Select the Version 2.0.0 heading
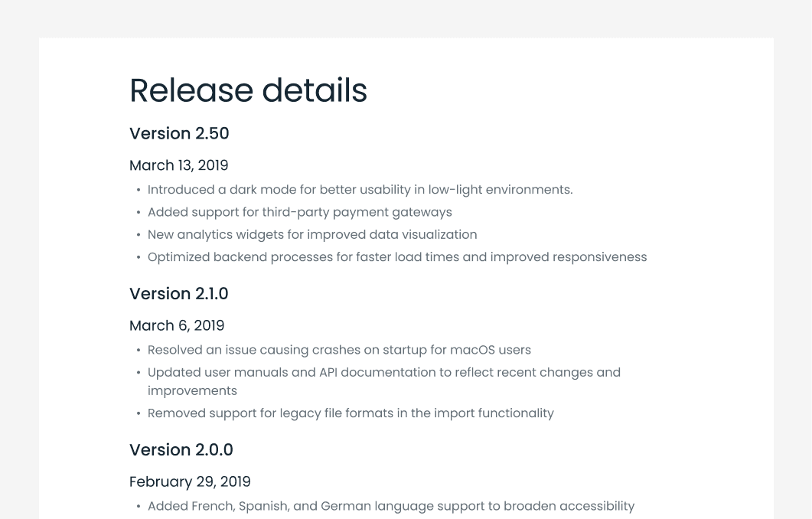This screenshot has height=519, width=812. (181, 450)
